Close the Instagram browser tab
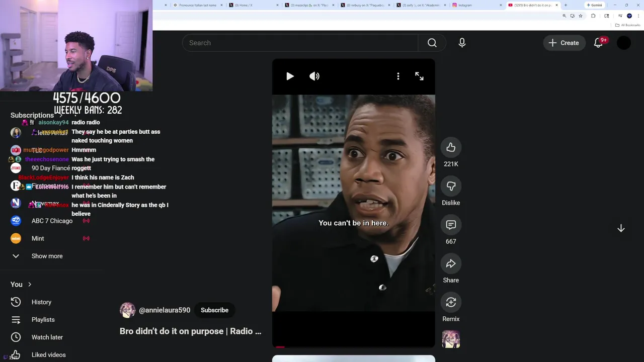The width and height of the screenshot is (644, 362). pyautogui.click(x=501, y=5)
